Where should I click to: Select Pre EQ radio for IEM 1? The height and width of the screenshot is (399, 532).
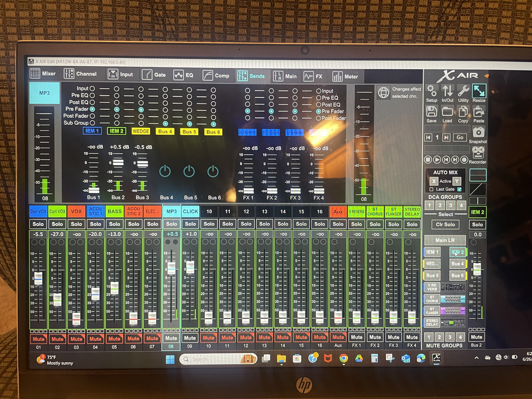pyautogui.click(x=92, y=95)
